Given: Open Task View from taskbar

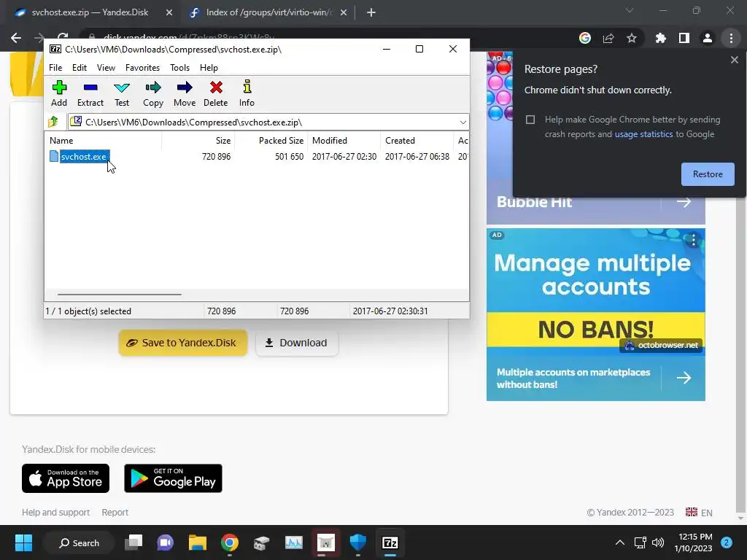Looking at the screenshot, I should [133, 542].
